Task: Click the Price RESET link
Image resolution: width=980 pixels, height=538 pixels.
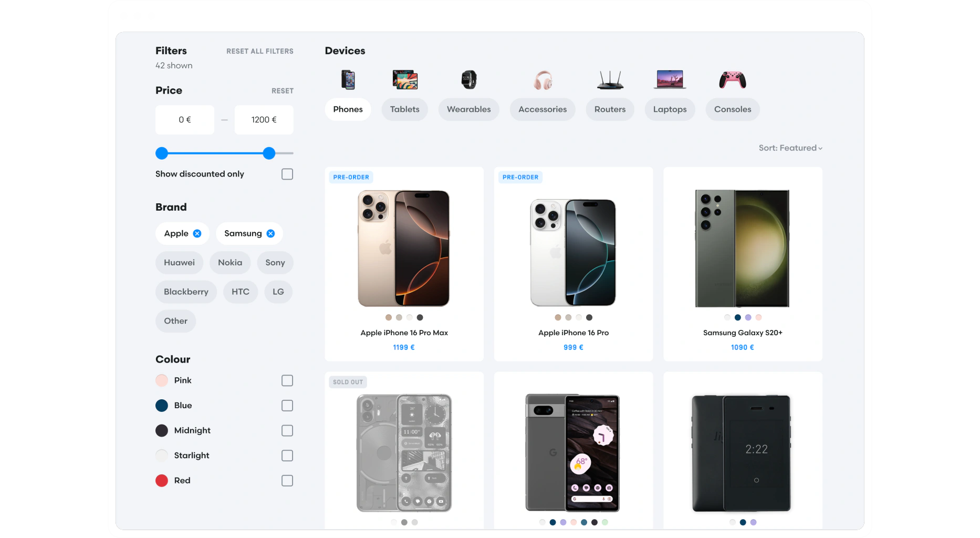Action: [283, 91]
